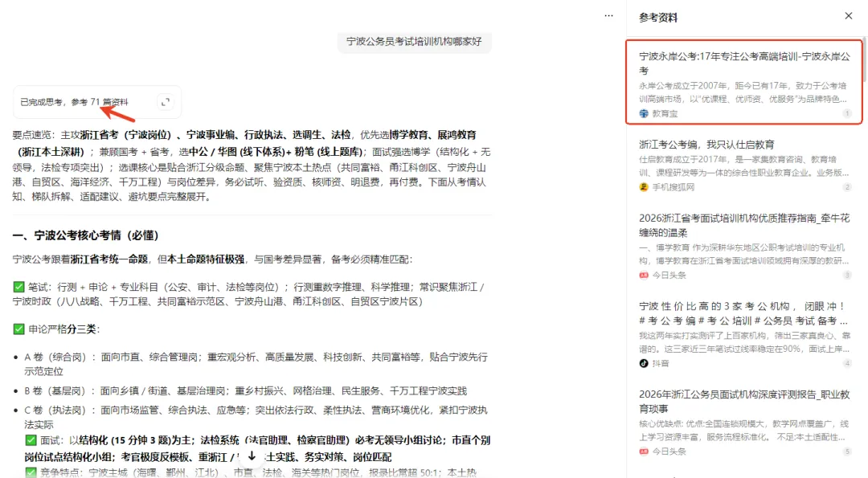Open reference 2026年浙江公务员面试机构深度评测报告
Image resolution: width=868 pixels, height=478 pixels.
pos(744,401)
